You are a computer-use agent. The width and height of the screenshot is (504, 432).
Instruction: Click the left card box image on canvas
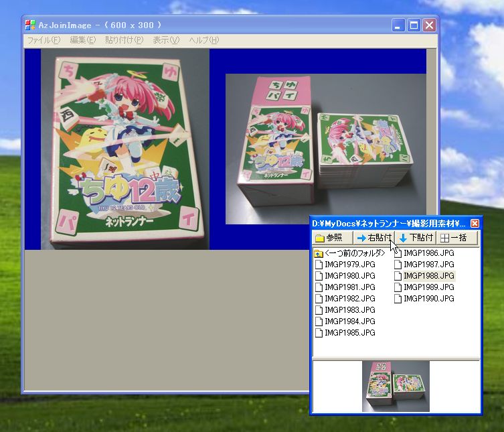[x=125, y=149]
